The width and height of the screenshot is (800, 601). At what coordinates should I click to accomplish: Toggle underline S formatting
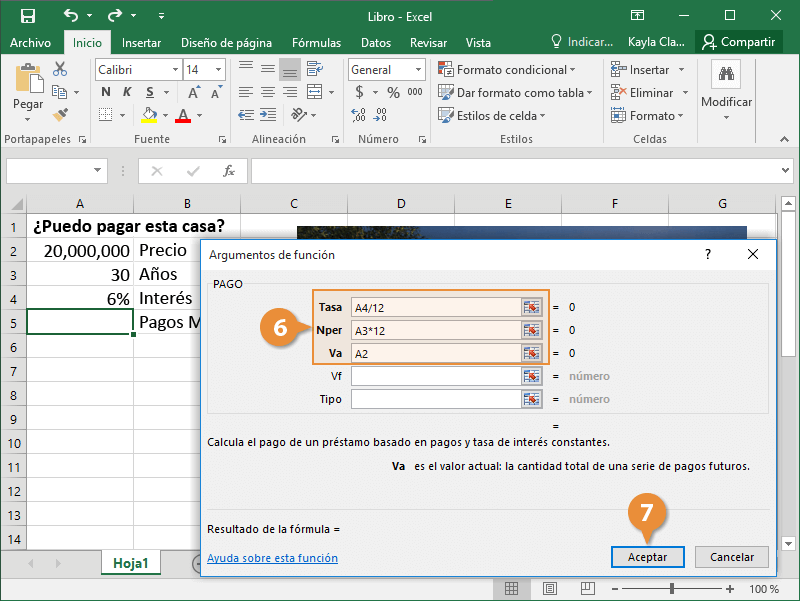coord(149,93)
